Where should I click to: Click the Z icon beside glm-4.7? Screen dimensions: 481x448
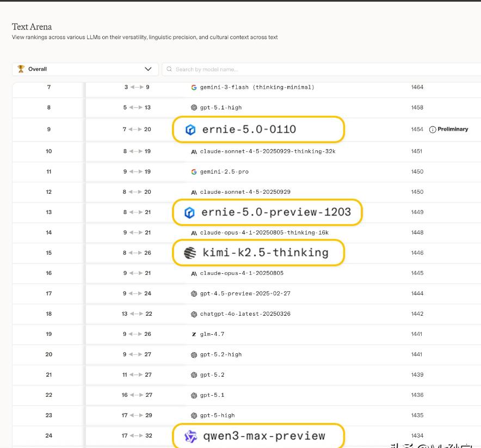[x=194, y=334]
